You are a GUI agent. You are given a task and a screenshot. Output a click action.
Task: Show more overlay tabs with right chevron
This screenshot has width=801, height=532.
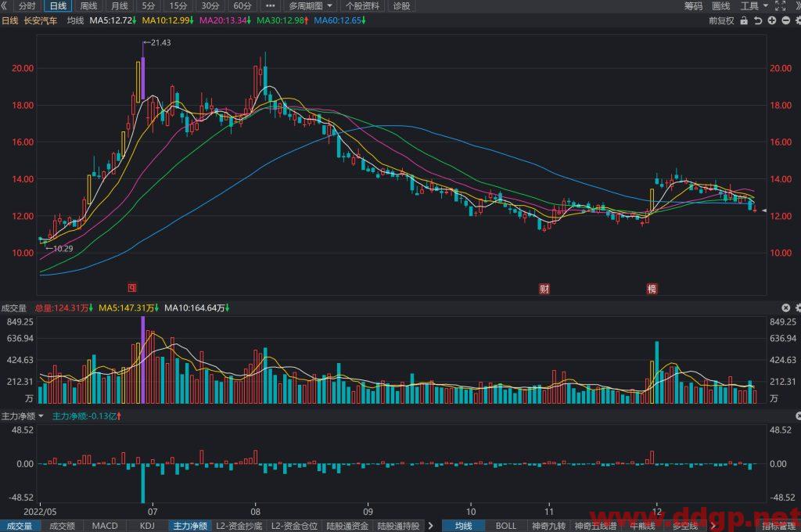713,526
